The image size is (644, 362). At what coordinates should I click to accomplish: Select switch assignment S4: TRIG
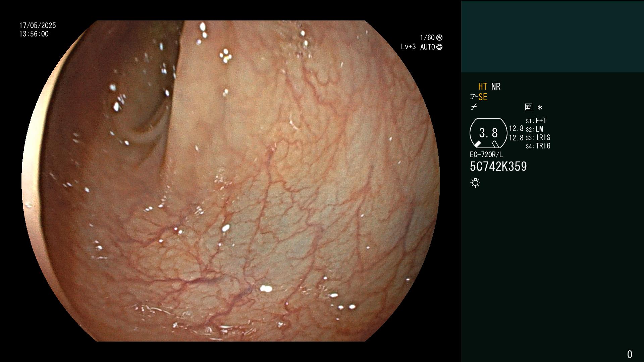538,146
